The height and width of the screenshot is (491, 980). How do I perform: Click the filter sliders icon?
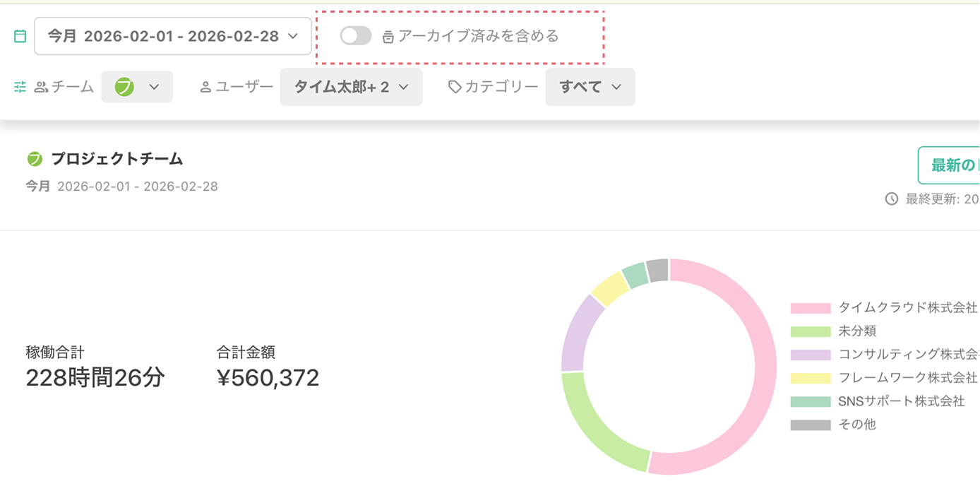coord(20,86)
